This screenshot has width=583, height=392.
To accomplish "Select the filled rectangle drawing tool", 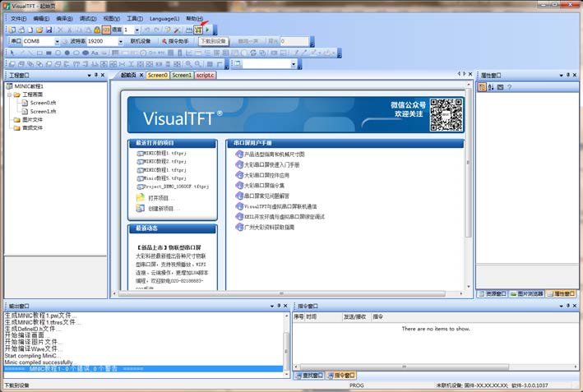I will pos(49,53).
